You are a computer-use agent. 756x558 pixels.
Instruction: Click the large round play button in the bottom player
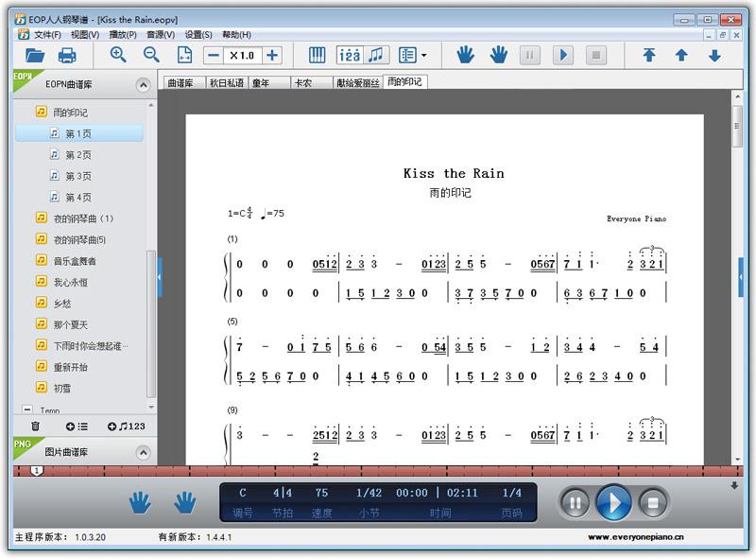[613, 503]
